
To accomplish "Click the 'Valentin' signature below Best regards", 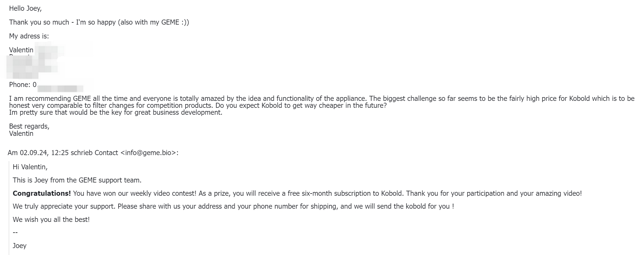I will click(x=21, y=134).
